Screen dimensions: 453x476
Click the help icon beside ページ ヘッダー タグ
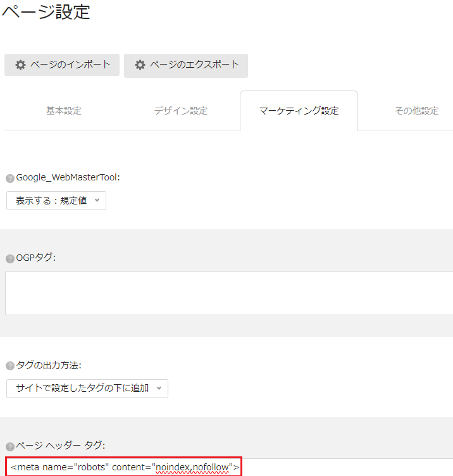[x=10, y=446]
